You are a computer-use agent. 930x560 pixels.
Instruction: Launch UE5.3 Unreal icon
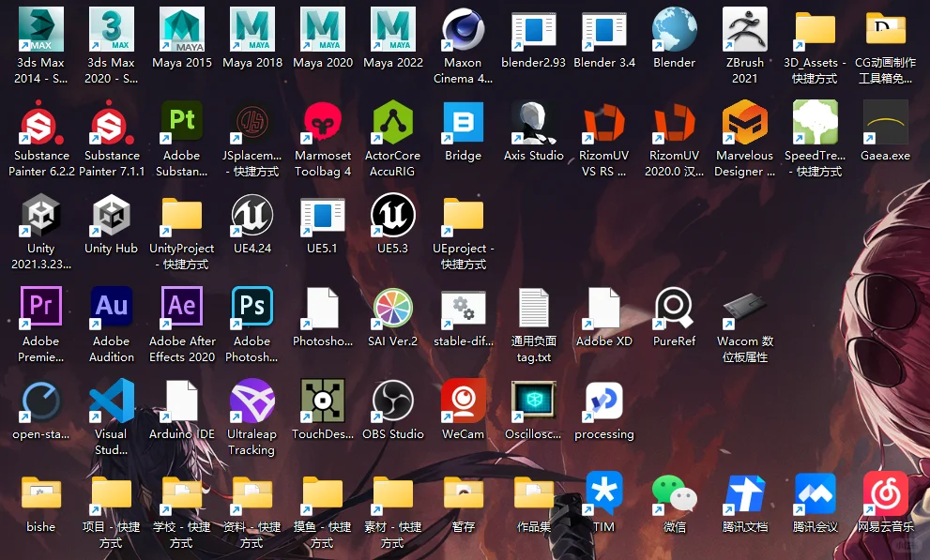click(393, 215)
